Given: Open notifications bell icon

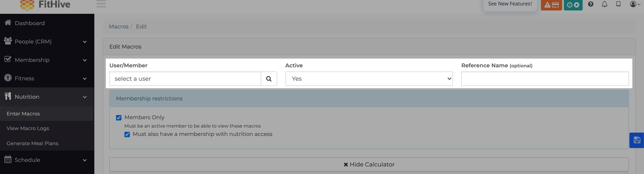Looking at the screenshot, I should pos(604,4).
